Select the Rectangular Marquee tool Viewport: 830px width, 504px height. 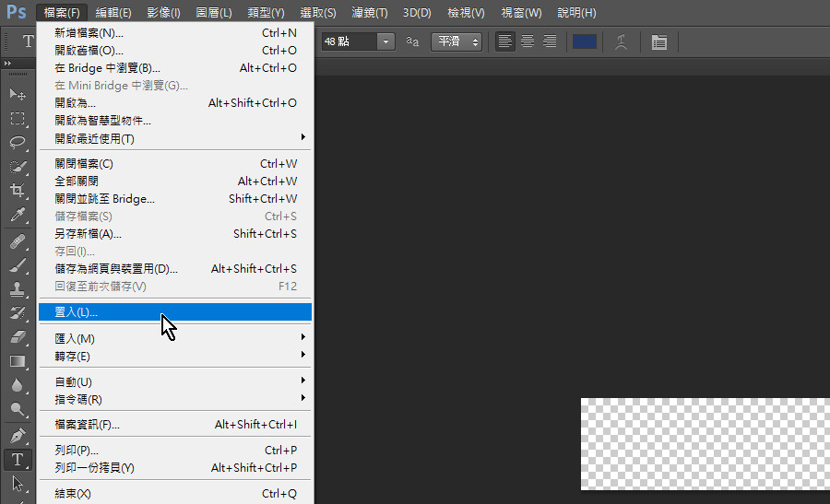[x=18, y=119]
